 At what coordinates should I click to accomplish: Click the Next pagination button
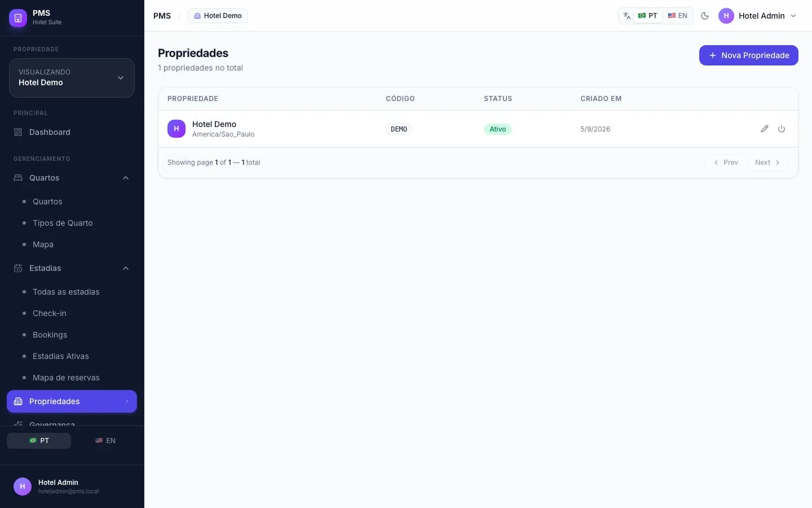[x=767, y=163]
